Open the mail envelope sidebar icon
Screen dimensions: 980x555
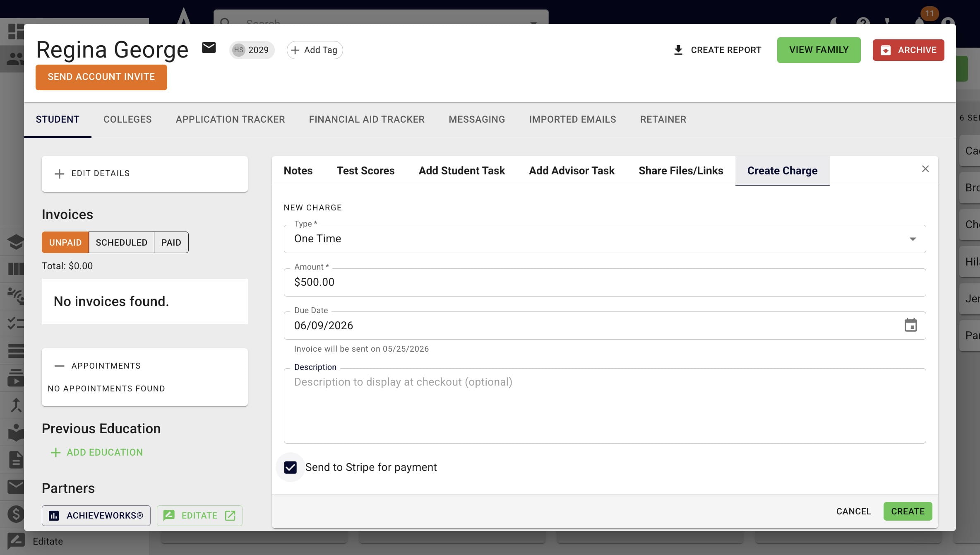[x=16, y=487]
